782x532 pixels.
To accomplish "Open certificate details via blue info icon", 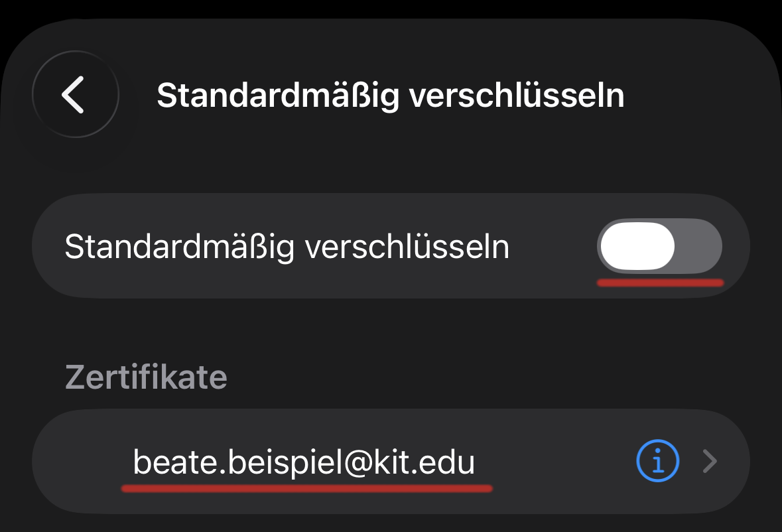I will [x=657, y=461].
